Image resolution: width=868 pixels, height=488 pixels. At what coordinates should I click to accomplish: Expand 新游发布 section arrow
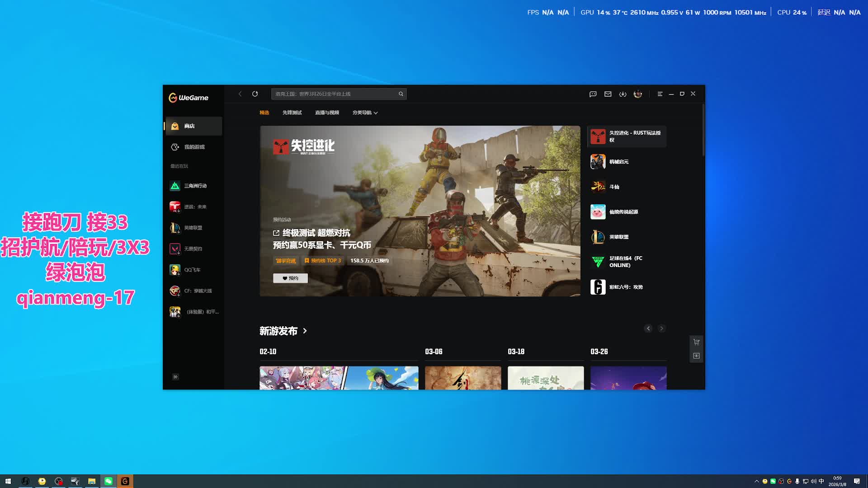[305, 331]
